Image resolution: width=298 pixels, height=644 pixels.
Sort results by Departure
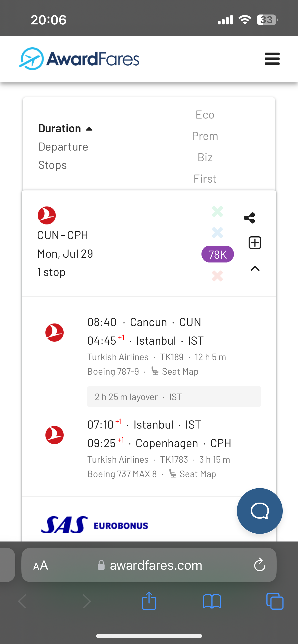click(x=63, y=147)
